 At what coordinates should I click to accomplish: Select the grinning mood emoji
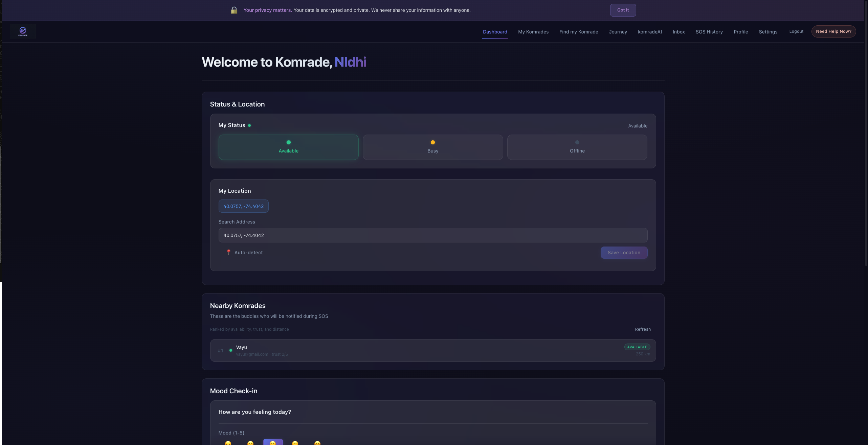point(317,443)
